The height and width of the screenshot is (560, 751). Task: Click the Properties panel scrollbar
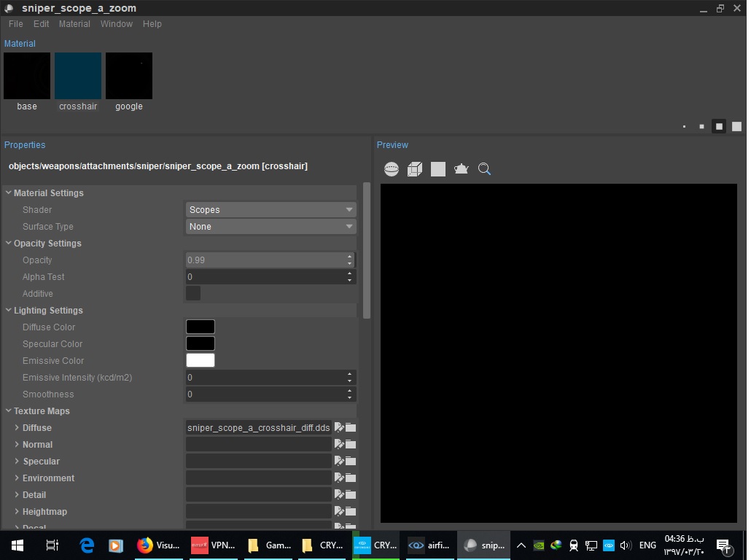pos(367,250)
